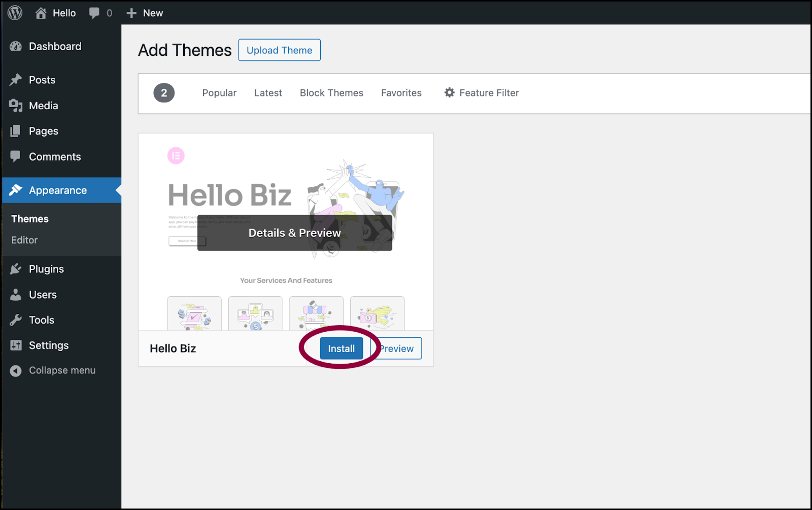The height and width of the screenshot is (510, 812).
Task: Open Users in the sidebar
Action: [x=61, y=295]
